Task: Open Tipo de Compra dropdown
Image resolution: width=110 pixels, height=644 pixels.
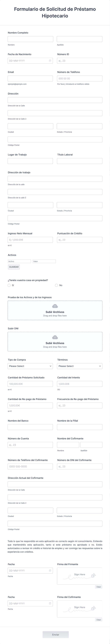Action: pyautogui.click(x=30, y=366)
